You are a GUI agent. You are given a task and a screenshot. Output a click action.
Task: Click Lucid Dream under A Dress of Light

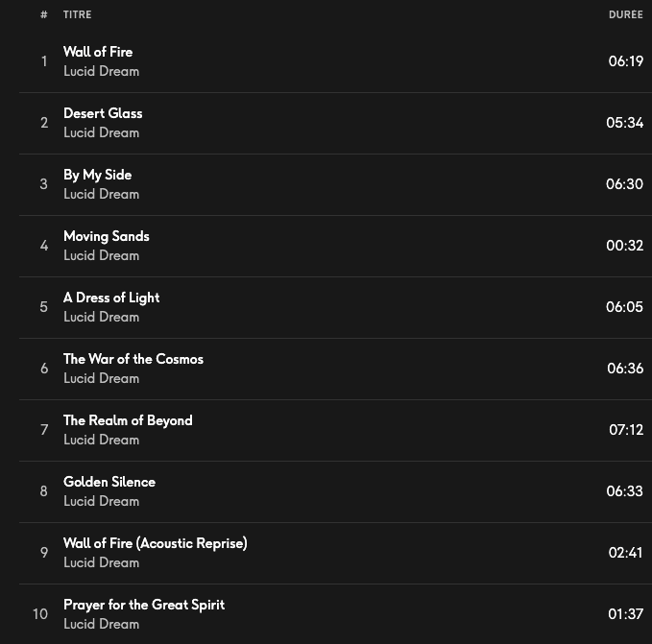tap(101, 317)
